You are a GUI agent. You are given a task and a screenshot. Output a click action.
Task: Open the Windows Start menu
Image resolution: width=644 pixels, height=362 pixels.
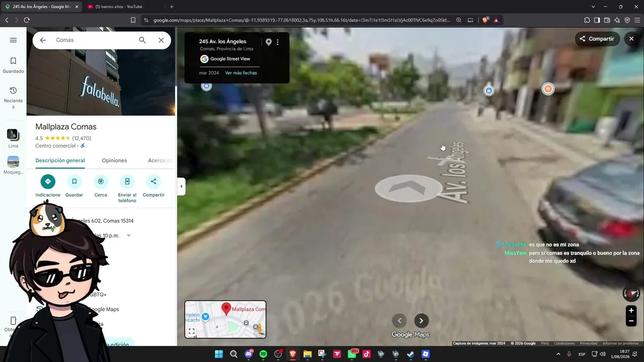(219, 354)
